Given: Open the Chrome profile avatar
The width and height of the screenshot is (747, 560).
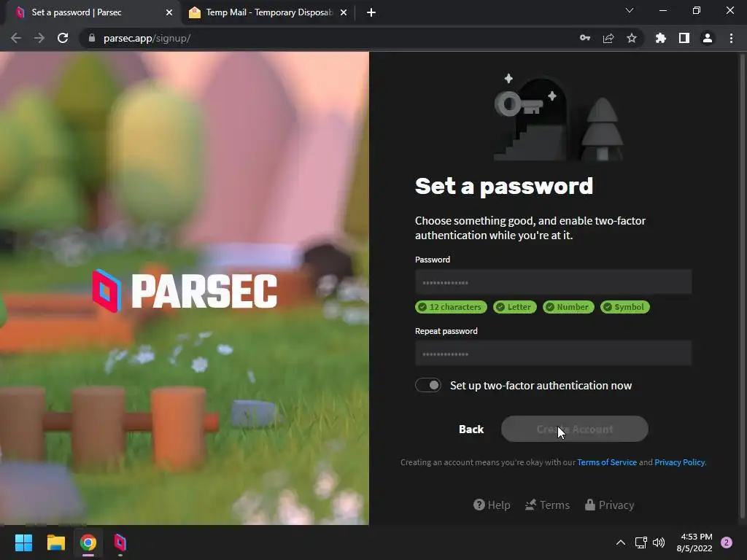Looking at the screenshot, I should pyautogui.click(x=708, y=38).
